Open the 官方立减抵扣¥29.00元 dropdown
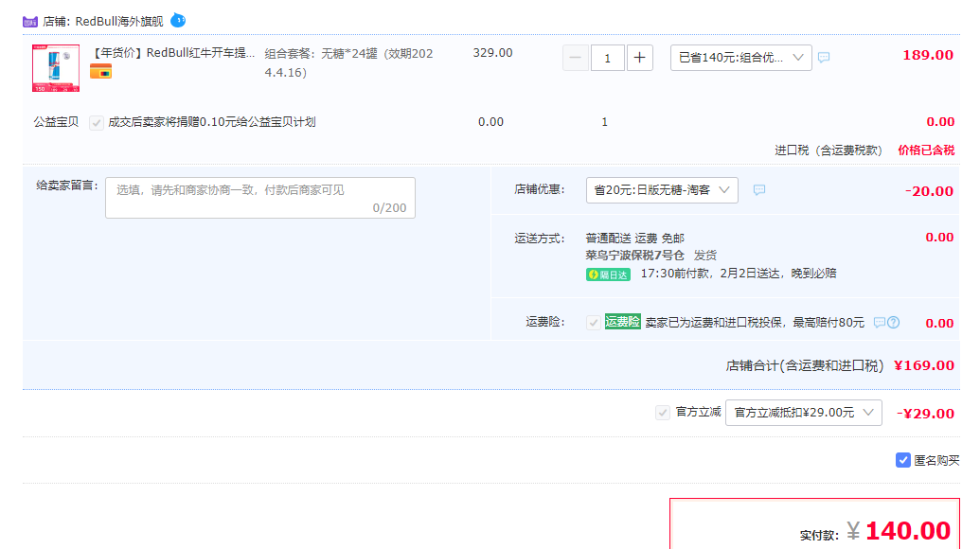The height and width of the screenshot is (549, 980). pyautogui.click(x=804, y=413)
